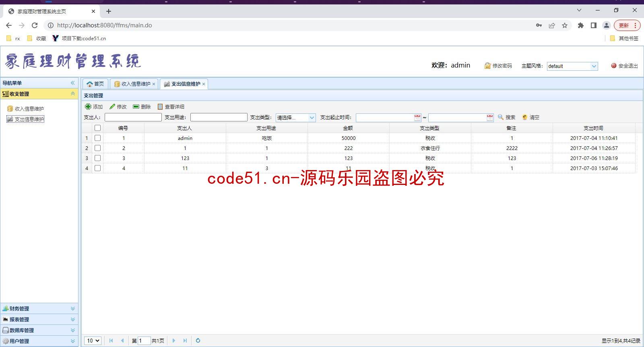Collapse navigation menu double-arrow icon
Image resolution: width=644 pixels, height=347 pixels.
[x=73, y=83]
